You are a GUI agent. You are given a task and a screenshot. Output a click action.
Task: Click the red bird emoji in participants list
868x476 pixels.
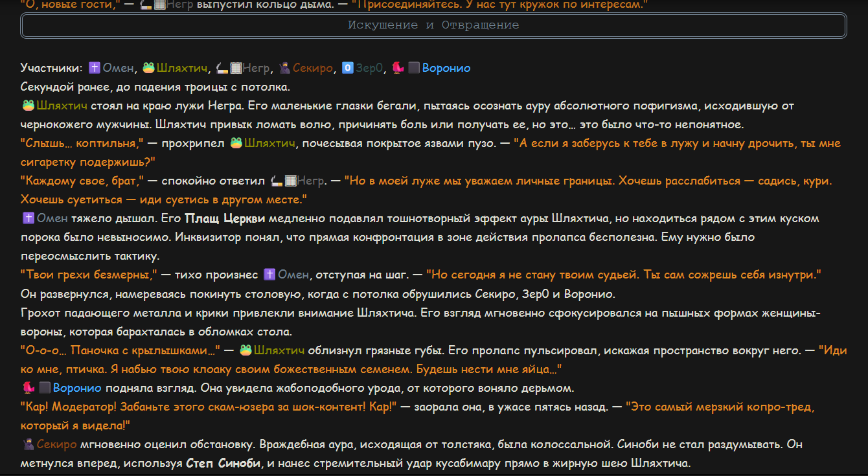398,68
